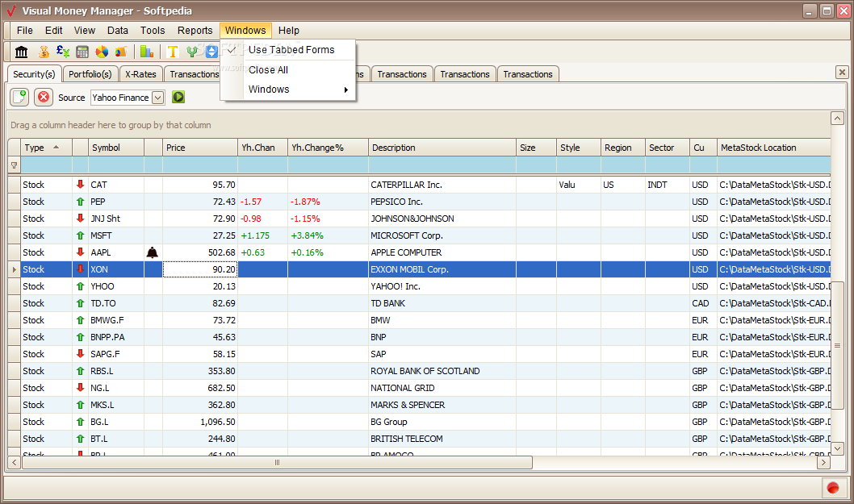Image resolution: width=854 pixels, height=504 pixels.
Task: Click the scroll up arrow of the grid
Action: point(837,118)
